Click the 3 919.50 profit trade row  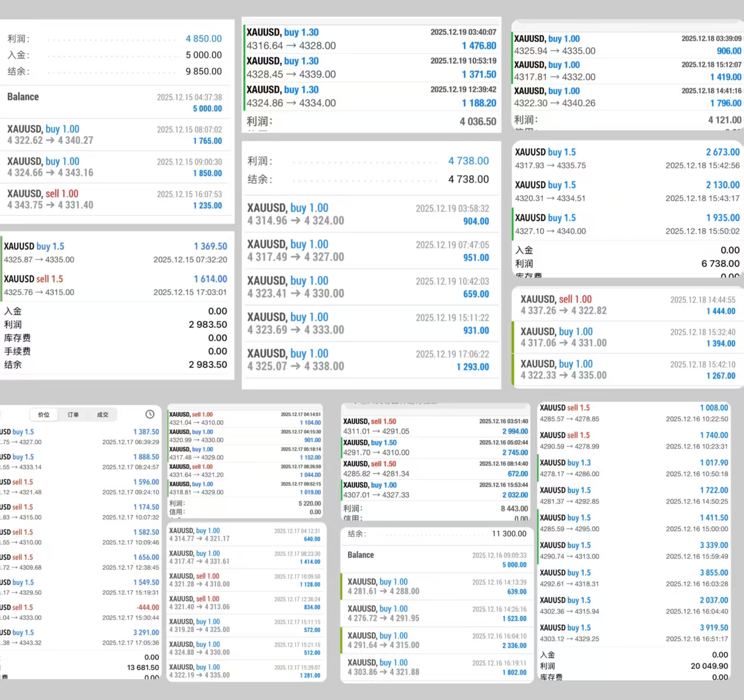(634, 633)
